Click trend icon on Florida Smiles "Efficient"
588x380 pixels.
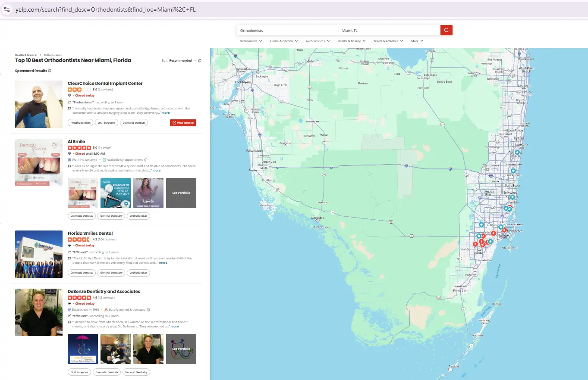pos(69,252)
